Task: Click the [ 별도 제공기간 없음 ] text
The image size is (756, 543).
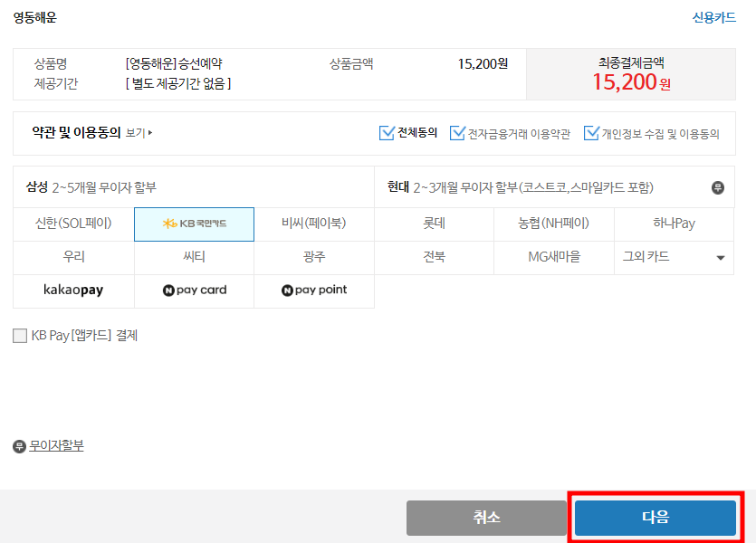Action: click(x=178, y=84)
